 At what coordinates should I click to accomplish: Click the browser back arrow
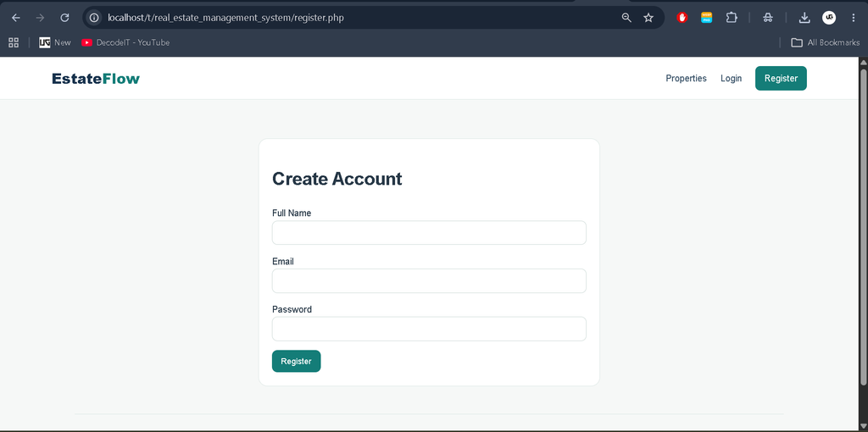pos(16,18)
